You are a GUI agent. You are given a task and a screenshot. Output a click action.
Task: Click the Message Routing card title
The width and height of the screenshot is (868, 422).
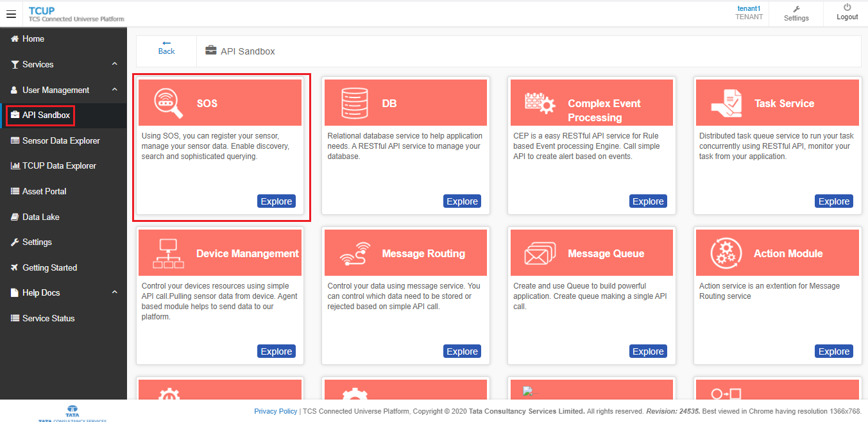click(423, 253)
